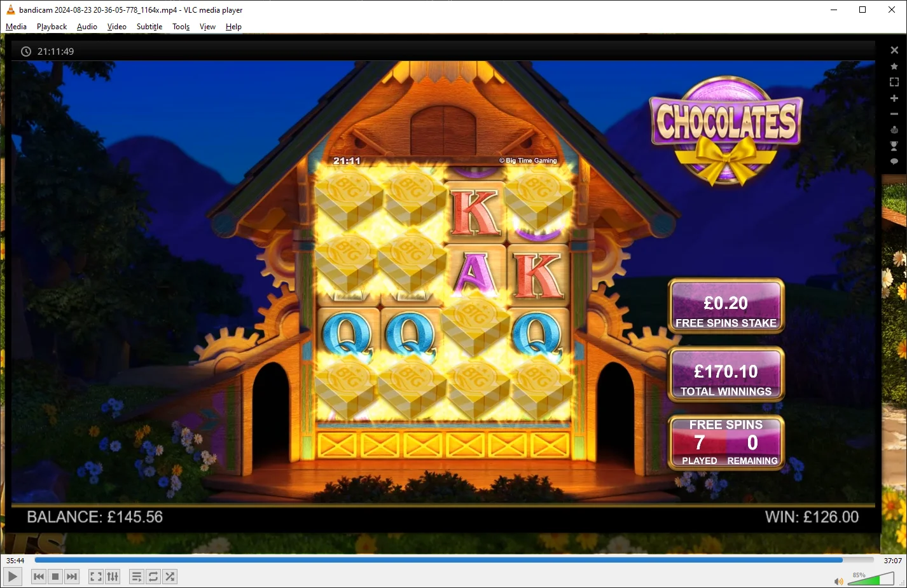The image size is (907, 588).
Task: Click the trophy icon in game sidebar
Action: [894, 146]
